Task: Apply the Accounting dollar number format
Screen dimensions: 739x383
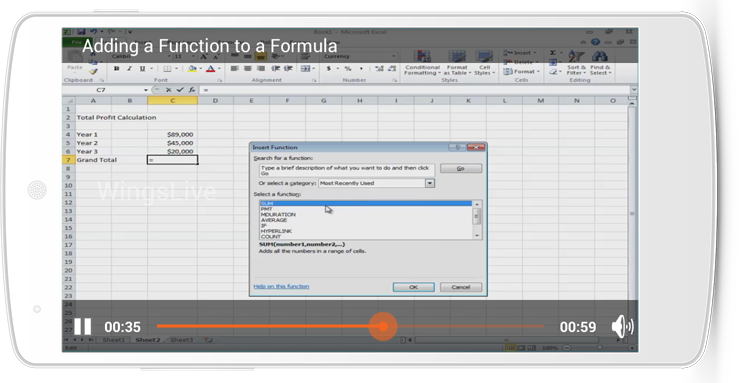Action: point(328,69)
